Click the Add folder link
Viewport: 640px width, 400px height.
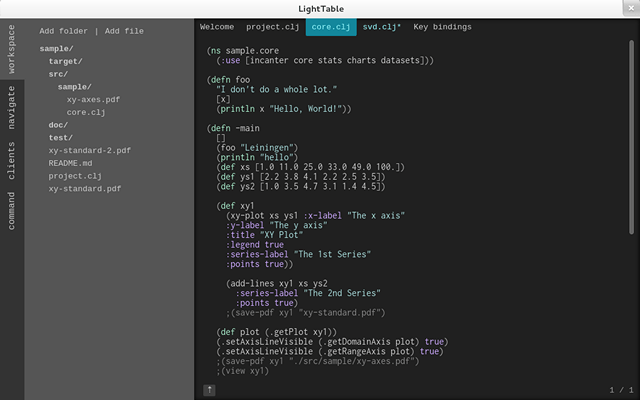coord(63,31)
